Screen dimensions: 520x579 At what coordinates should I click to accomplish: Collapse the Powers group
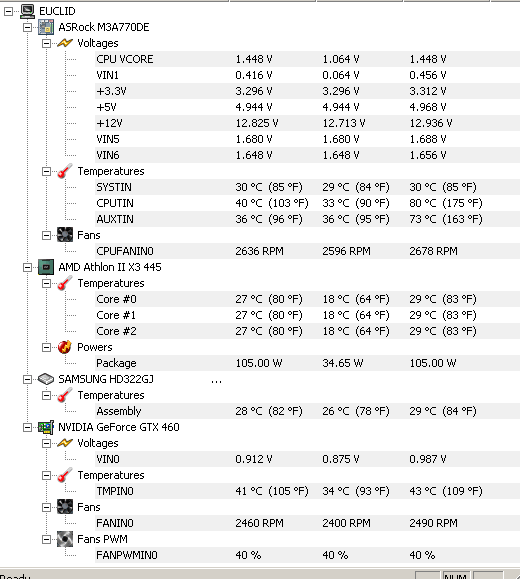[x=46, y=347]
